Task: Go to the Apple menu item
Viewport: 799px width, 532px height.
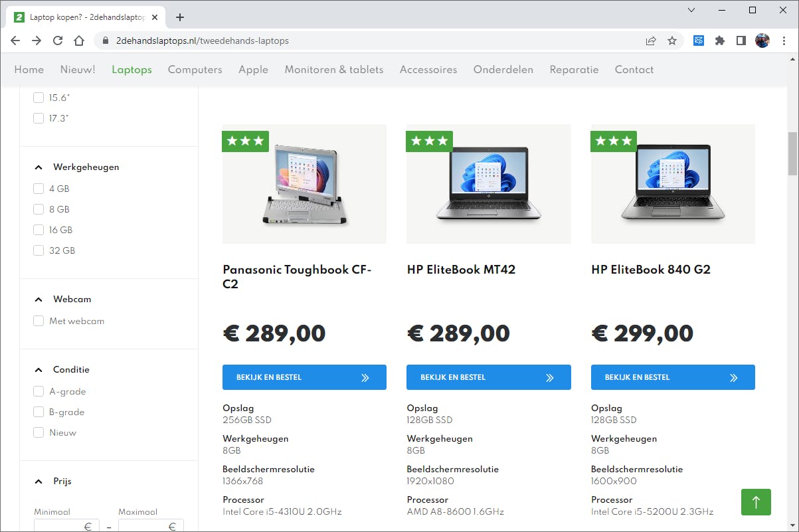Action: click(253, 70)
